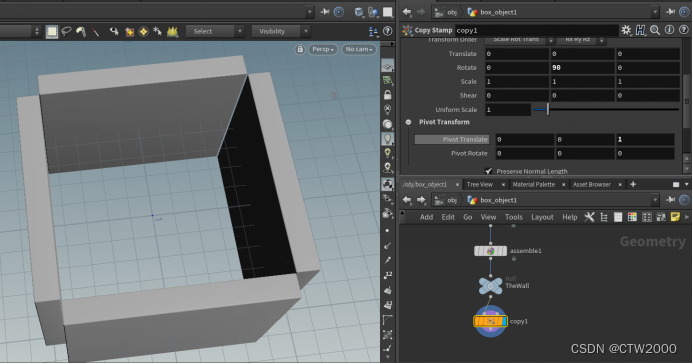
Task: Select the assemble1 node
Action: coord(491,251)
